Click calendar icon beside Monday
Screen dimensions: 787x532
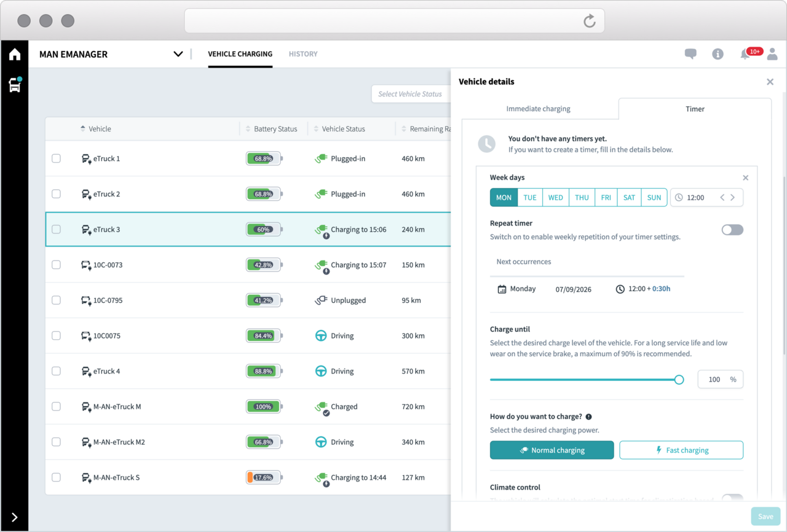coord(502,289)
